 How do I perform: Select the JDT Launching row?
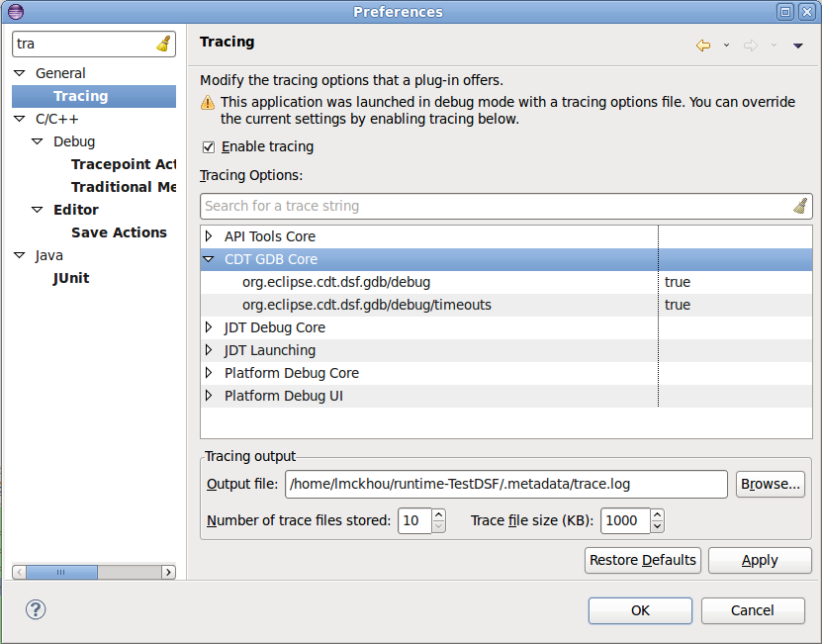coord(506,350)
